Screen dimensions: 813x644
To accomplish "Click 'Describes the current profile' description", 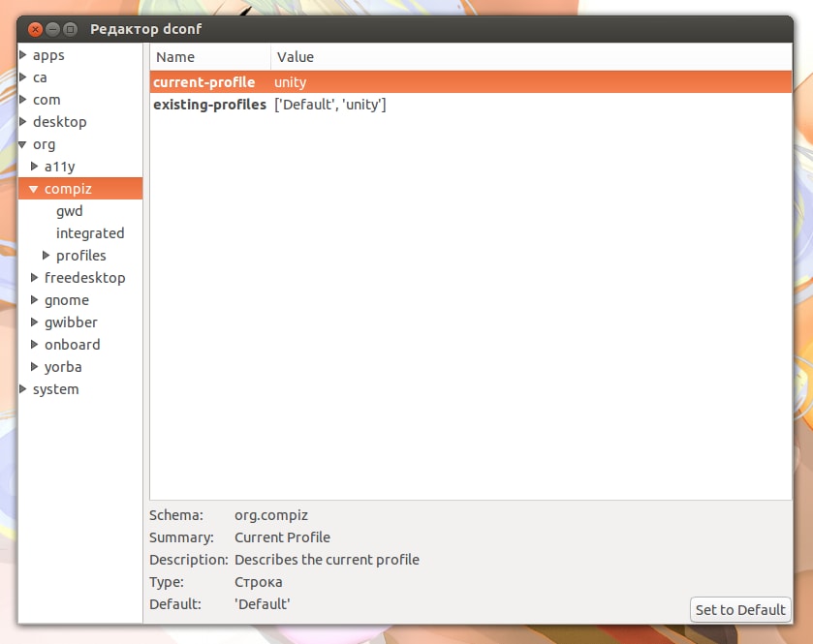I will [327, 560].
